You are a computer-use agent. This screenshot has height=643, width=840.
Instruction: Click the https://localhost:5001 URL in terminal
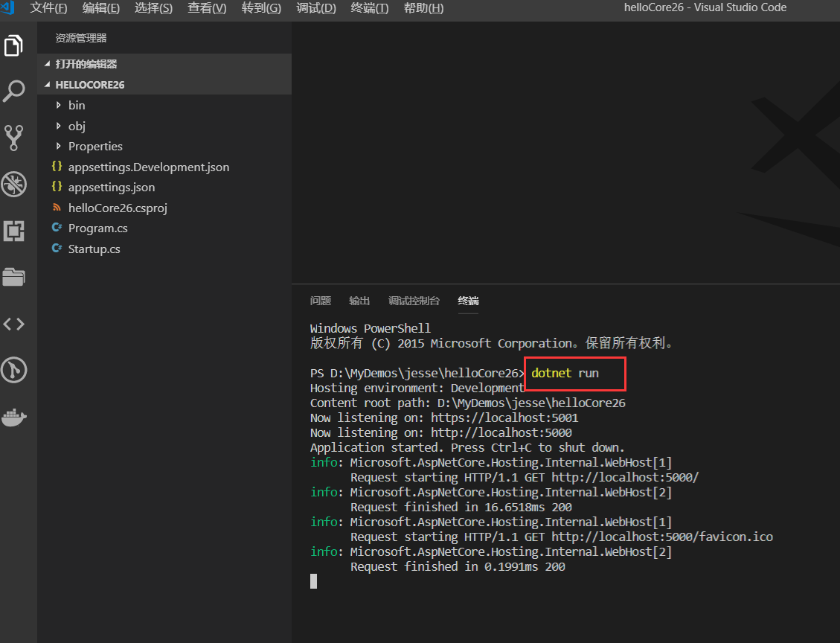(x=504, y=418)
